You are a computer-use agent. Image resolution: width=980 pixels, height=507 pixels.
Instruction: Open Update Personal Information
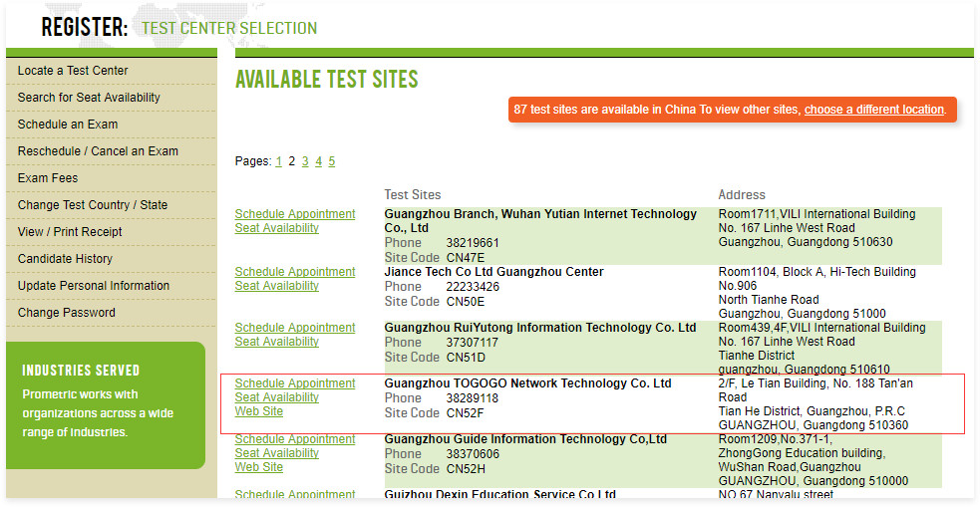coord(93,285)
